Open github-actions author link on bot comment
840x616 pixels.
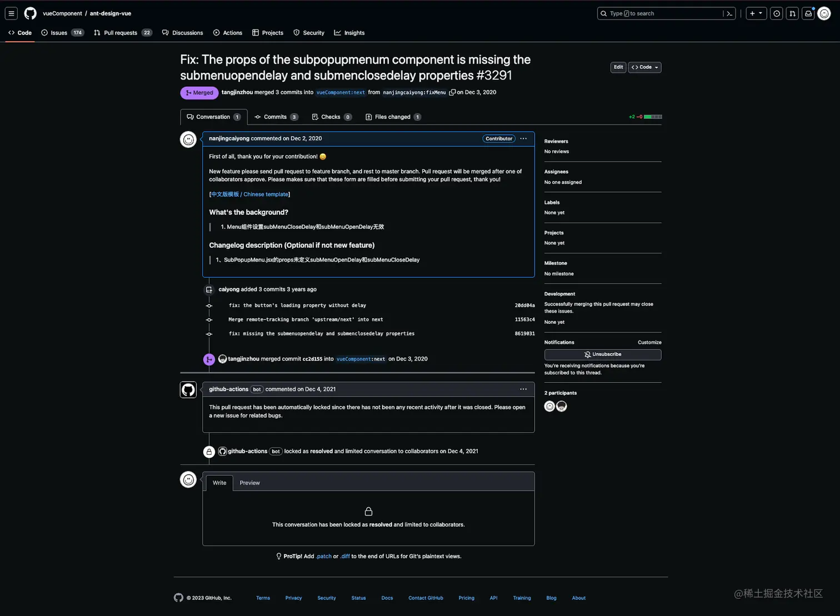tap(228, 389)
